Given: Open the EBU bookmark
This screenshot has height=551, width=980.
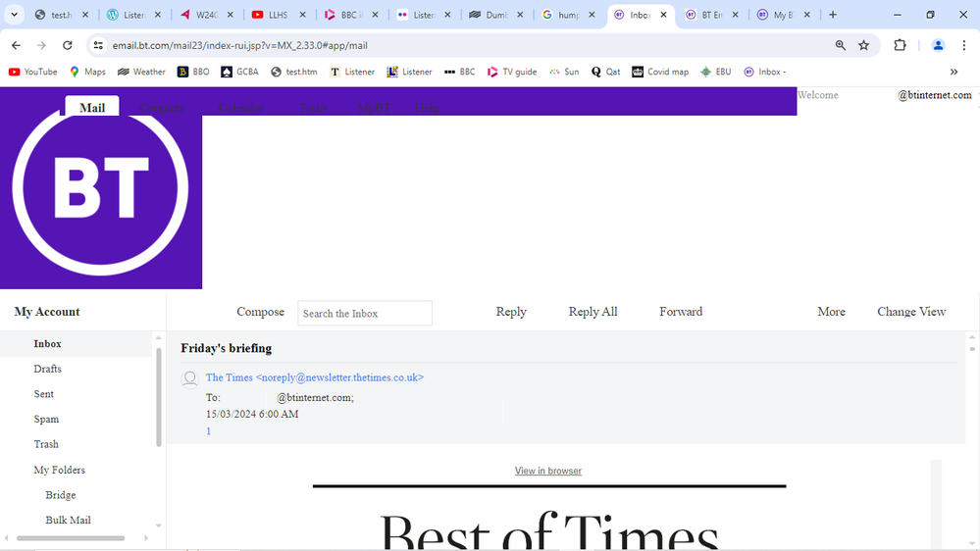Looking at the screenshot, I should (715, 72).
